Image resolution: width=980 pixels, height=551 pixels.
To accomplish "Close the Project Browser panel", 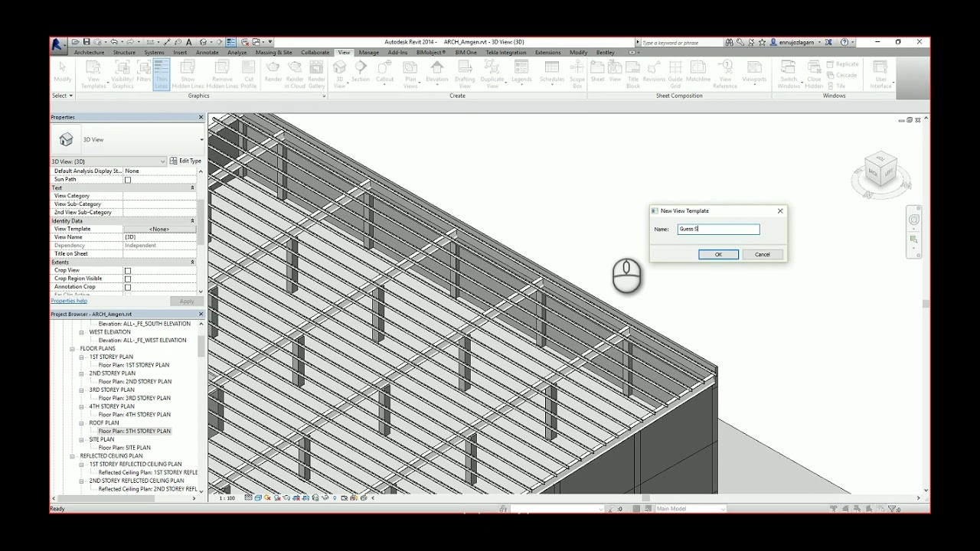I will pos(201,315).
